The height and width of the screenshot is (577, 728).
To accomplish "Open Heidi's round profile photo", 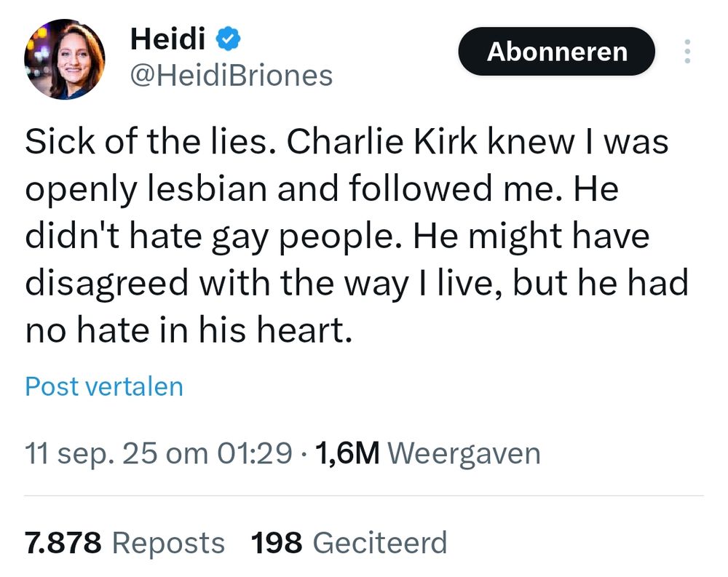I will coord(65,59).
